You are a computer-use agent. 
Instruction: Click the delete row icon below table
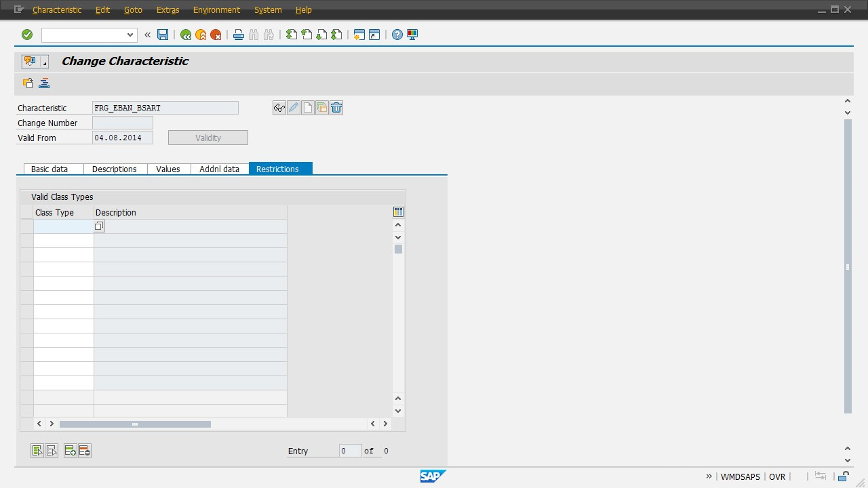pos(85,451)
